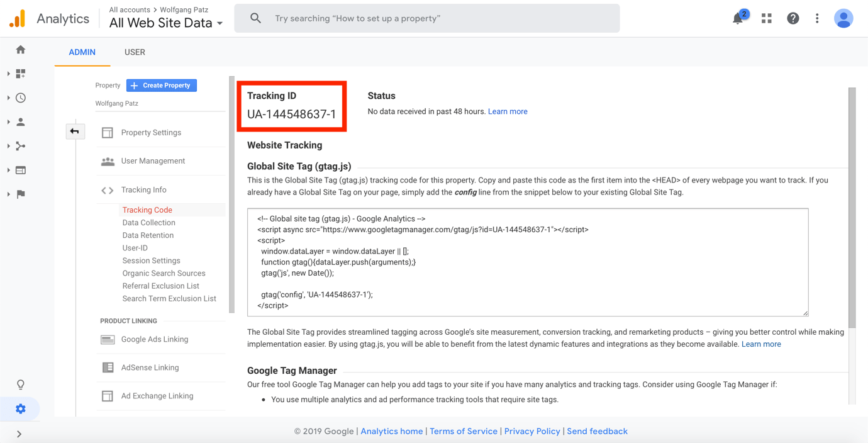Open Realtime clock icon in sidebar
The height and width of the screenshot is (443, 868).
click(x=21, y=98)
